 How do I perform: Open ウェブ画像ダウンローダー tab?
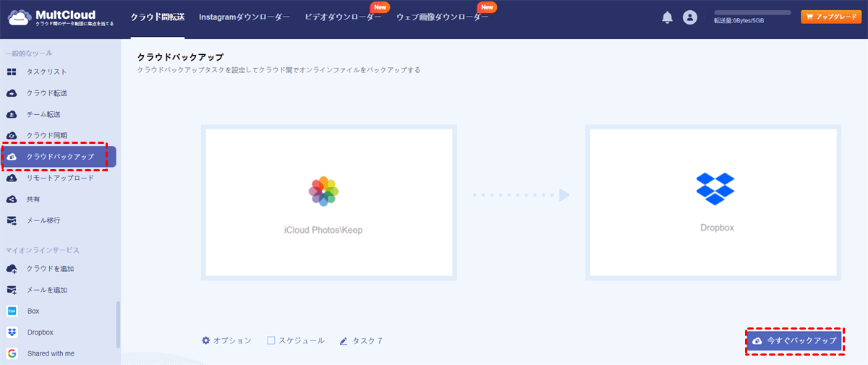pos(443,17)
